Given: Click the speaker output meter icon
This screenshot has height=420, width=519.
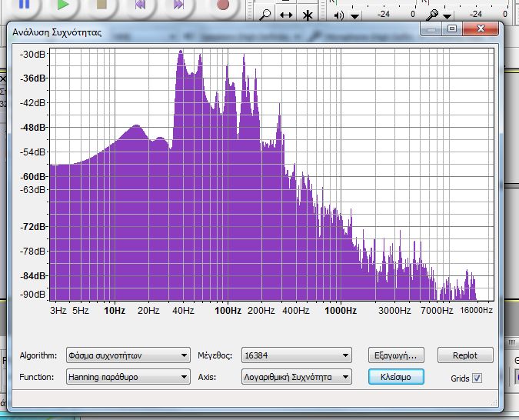Looking at the screenshot, I should click(x=339, y=15).
